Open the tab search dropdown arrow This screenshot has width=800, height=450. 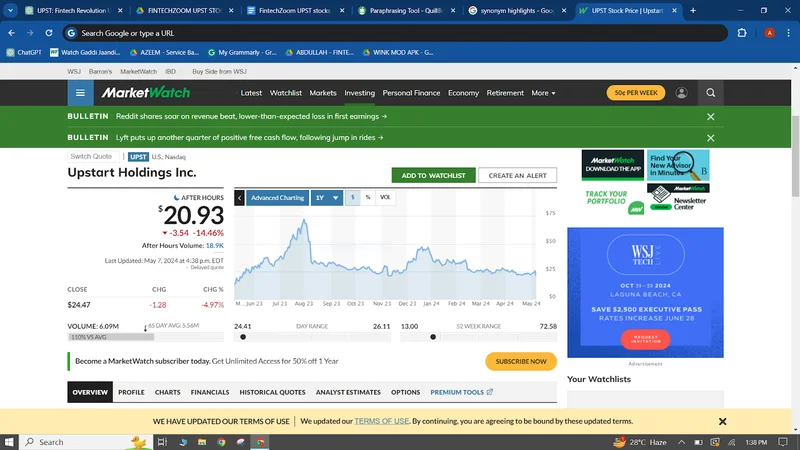coord(10,10)
